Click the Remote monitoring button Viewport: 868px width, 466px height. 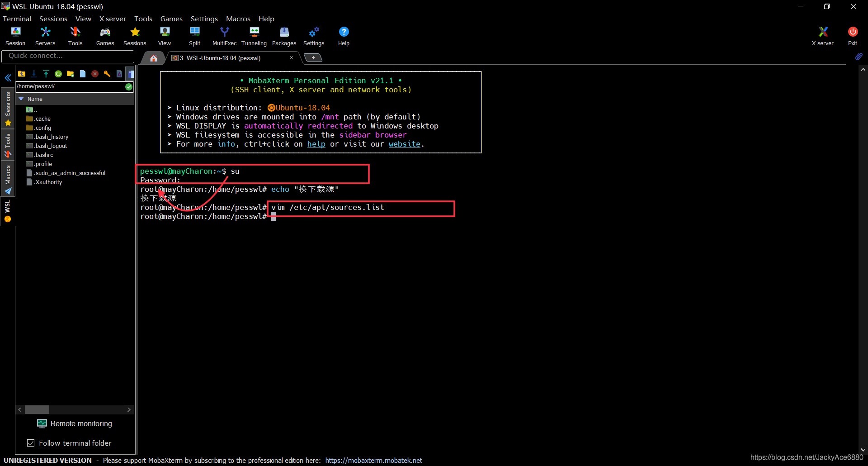point(75,423)
